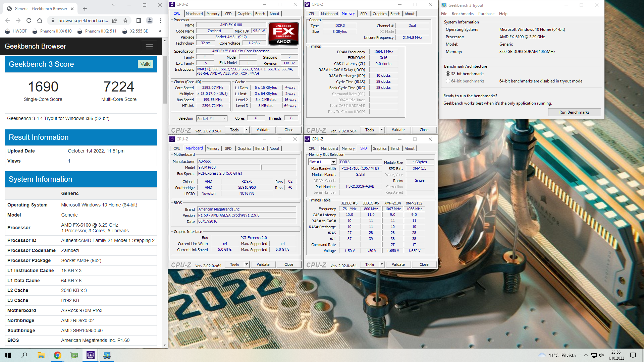Open Slot #1 memory slot dropdown

[x=322, y=162]
